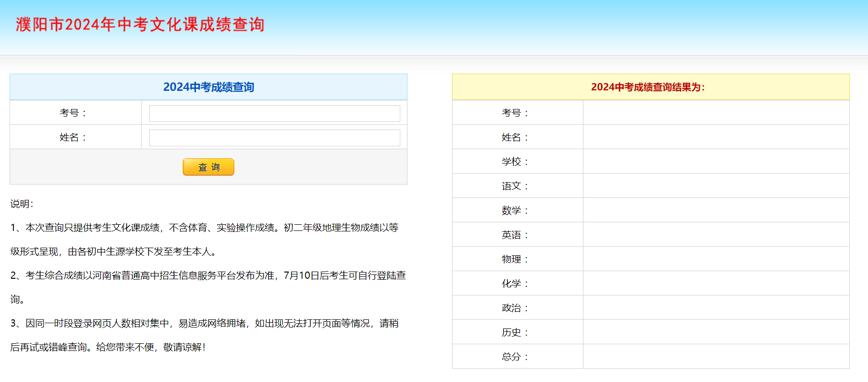This screenshot has width=868, height=382.
Task: Select the 数学 score row label
Action: click(x=515, y=210)
